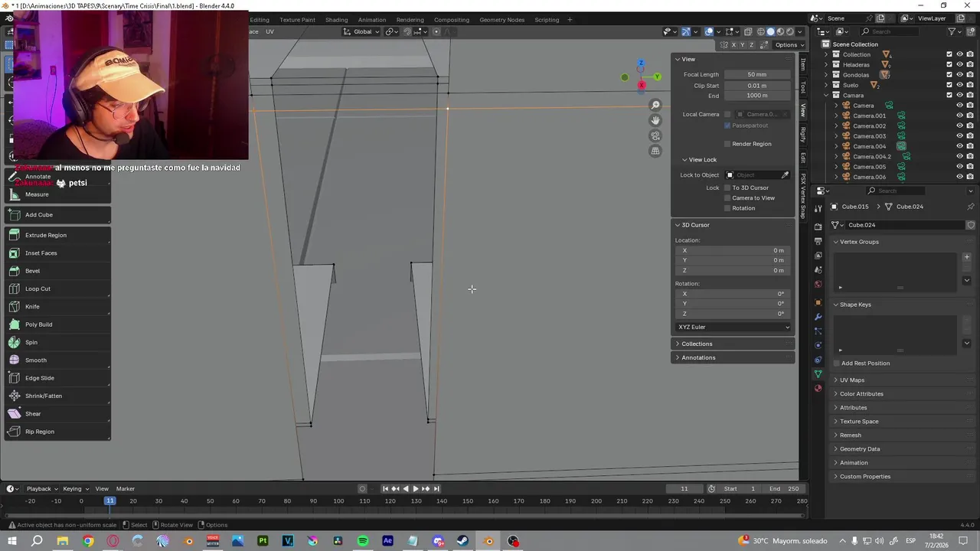Toggle camera view icon in viewport
Screen dimensions: 980x551
(655, 135)
